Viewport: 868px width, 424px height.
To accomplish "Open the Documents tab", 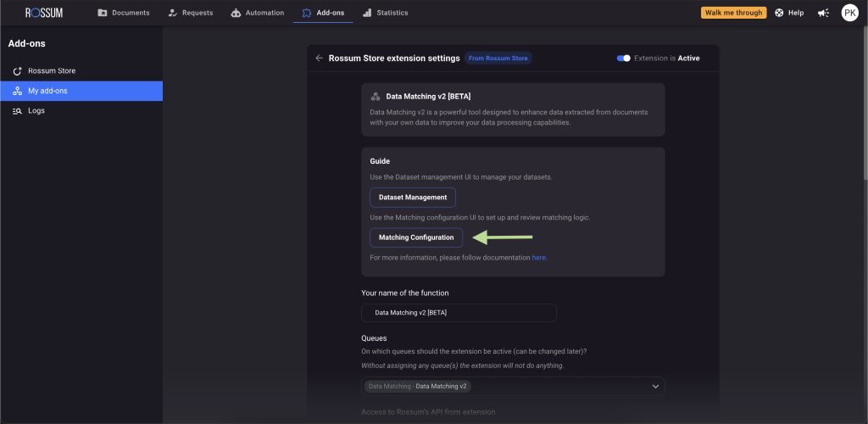I will pos(124,13).
